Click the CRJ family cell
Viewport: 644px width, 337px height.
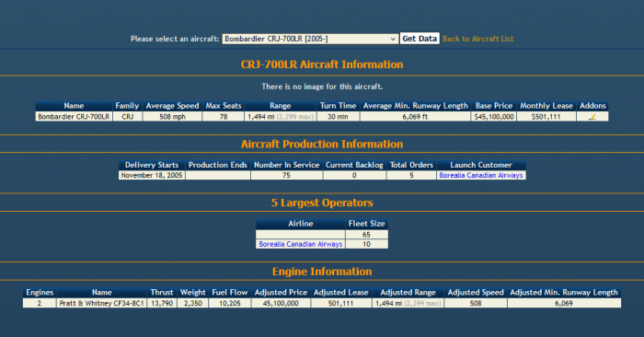pos(127,117)
